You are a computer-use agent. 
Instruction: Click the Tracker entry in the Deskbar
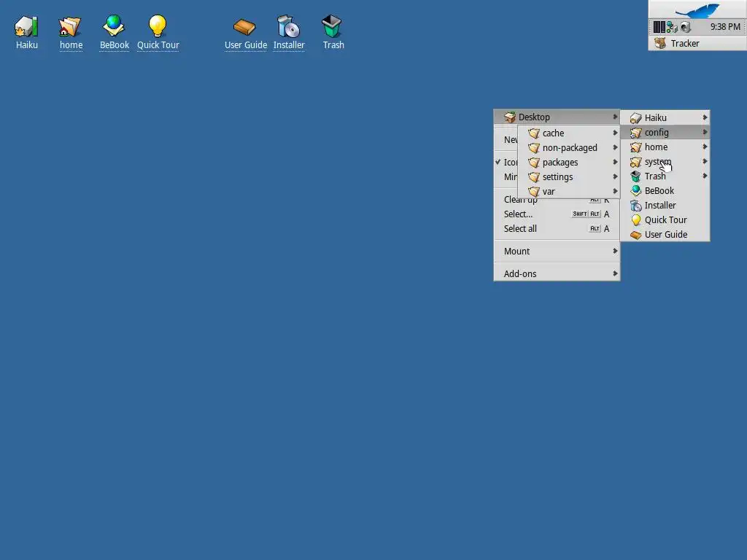tap(697, 43)
